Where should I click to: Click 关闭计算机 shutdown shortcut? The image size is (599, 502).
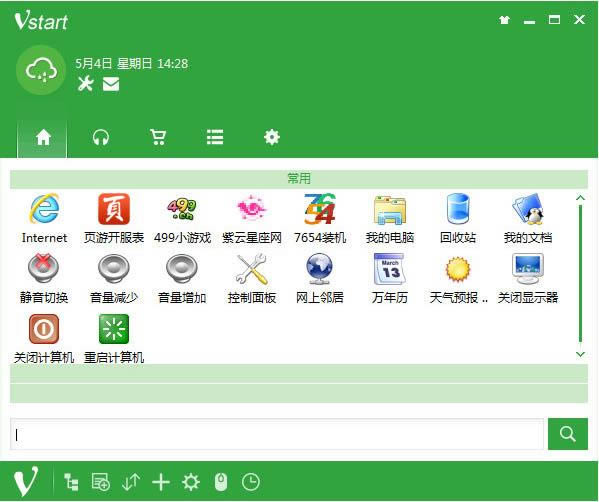coord(44,338)
